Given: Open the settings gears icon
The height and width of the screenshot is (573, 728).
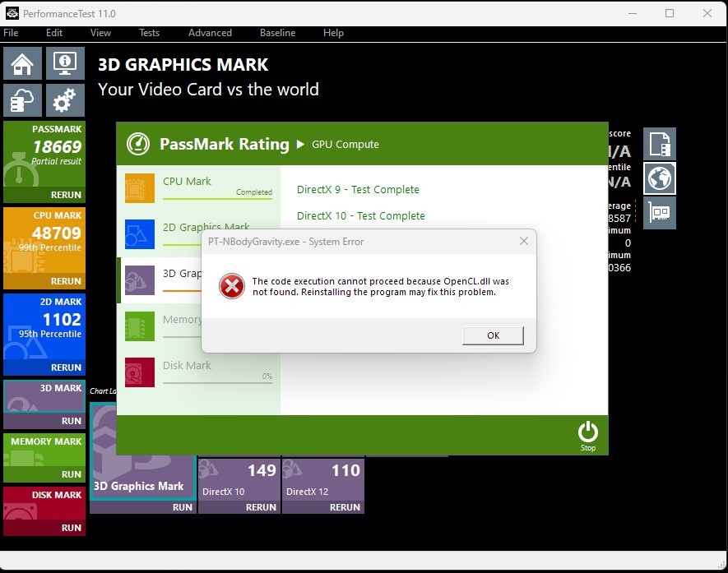Looking at the screenshot, I should (65, 100).
